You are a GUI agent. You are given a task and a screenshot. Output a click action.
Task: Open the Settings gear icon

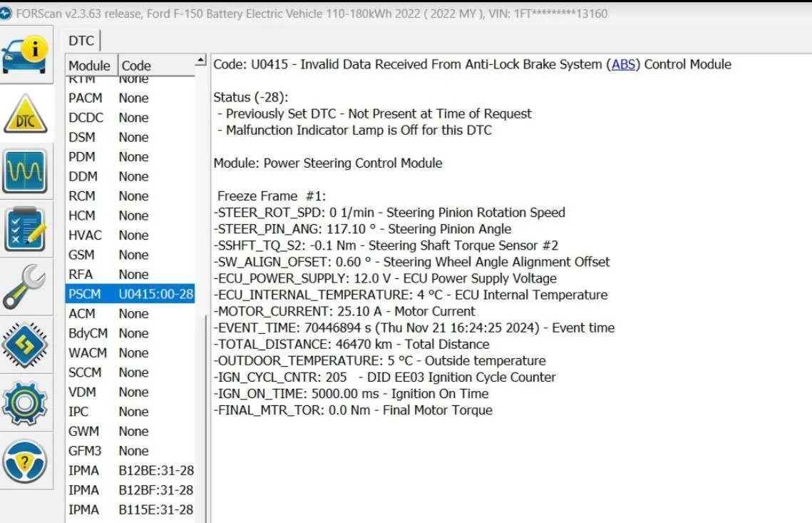(24, 402)
